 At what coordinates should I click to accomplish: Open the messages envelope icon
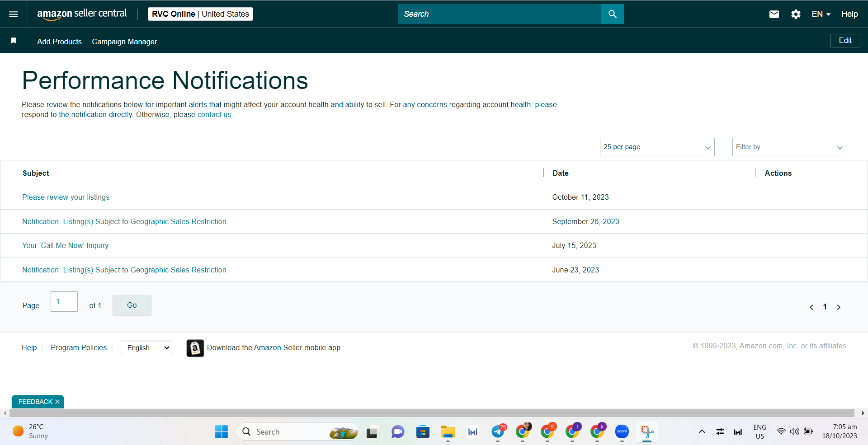pyautogui.click(x=774, y=14)
